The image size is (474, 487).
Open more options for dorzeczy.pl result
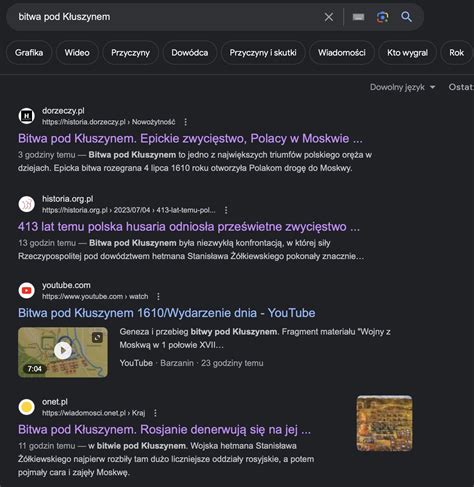[186, 122]
